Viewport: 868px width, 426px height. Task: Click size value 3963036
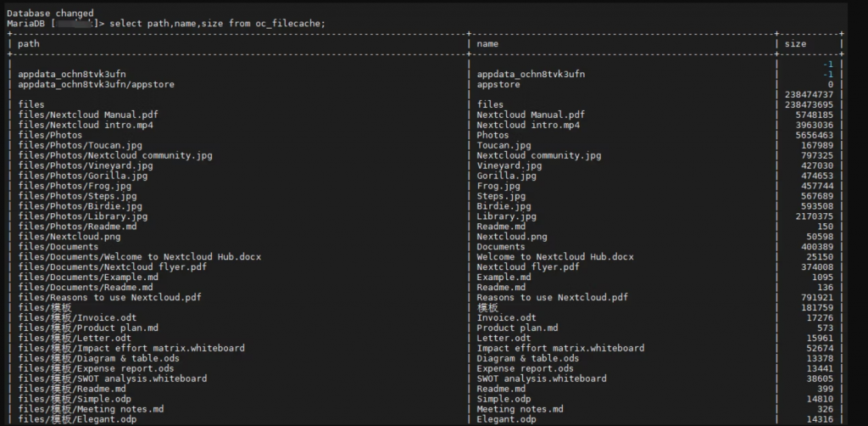pyautogui.click(x=815, y=126)
